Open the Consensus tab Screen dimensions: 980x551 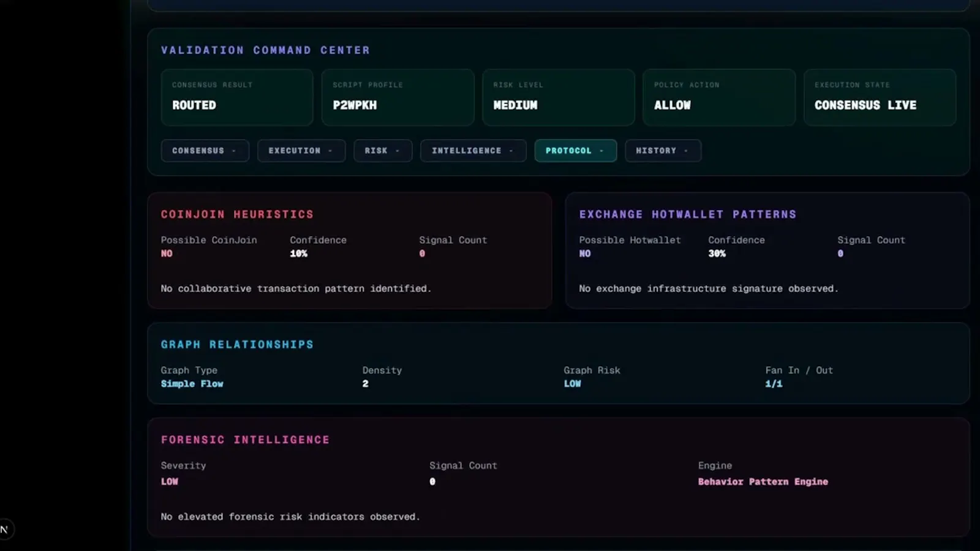[x=205, y=151]
